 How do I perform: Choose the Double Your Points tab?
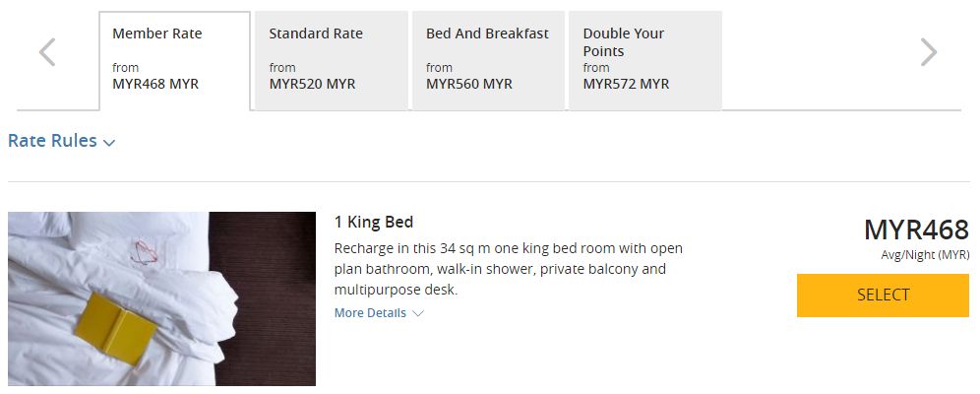(644, 59)
